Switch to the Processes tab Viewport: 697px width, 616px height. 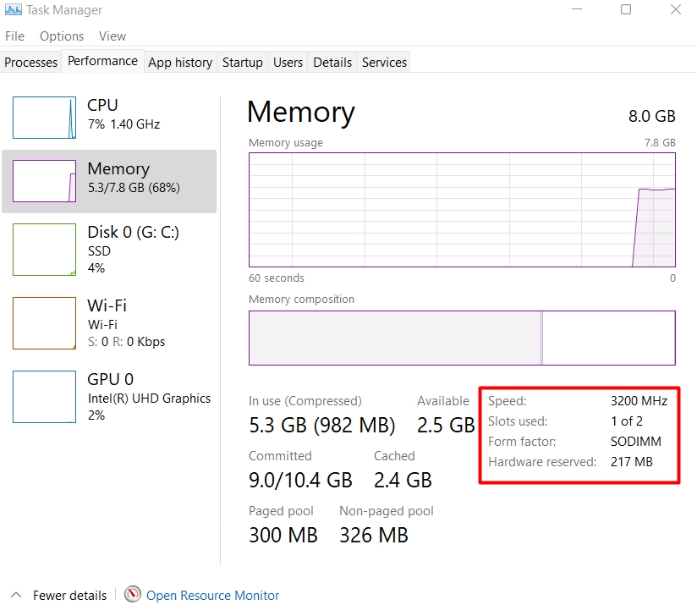pyautogui.click(x=31, y=63)
